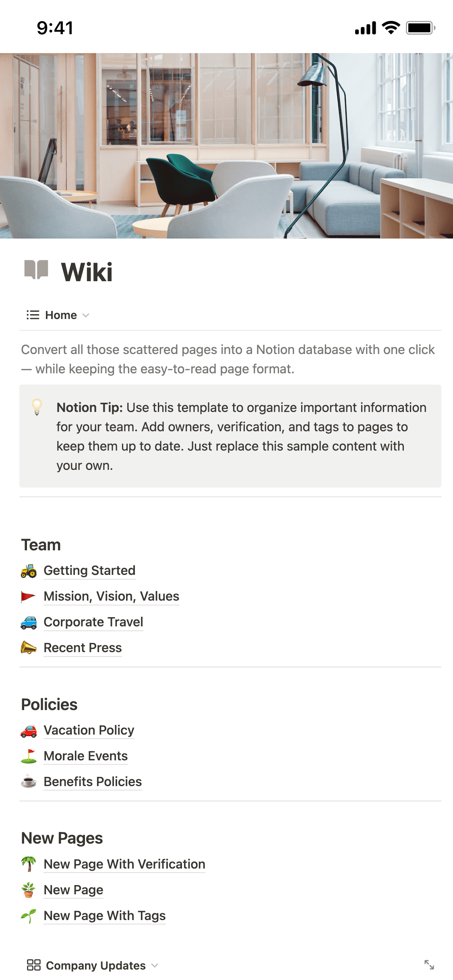
Task: Click the megaphone icon by Recent Press
Action: pos(29,648)
